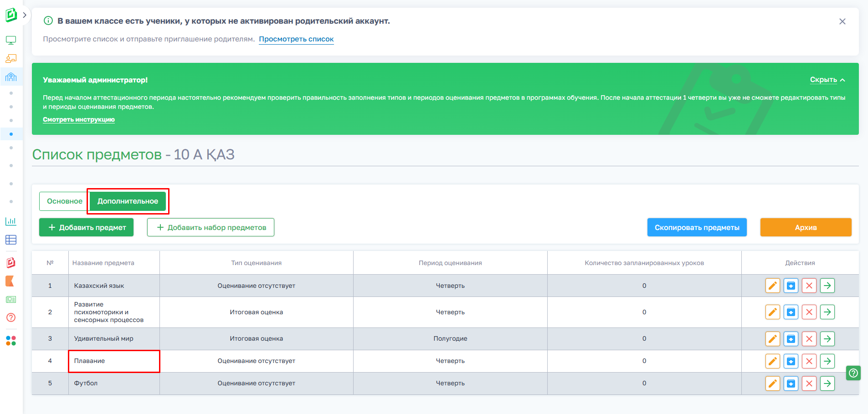Screen dimensions: 868x414
Task: Click the Добавить набор предметов button
Action: pos(211,227)
